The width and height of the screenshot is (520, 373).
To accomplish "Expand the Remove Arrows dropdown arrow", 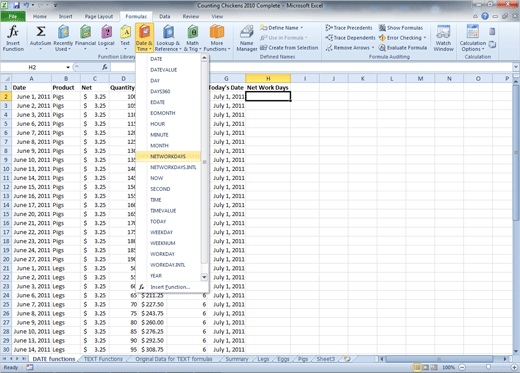I will coord(373,48).
